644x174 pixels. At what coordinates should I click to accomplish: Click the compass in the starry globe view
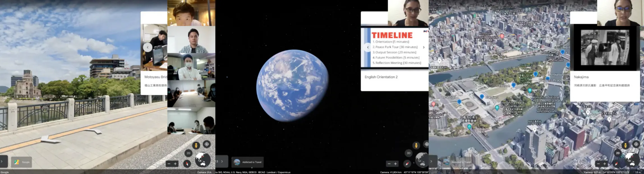(x=407, y=164)
